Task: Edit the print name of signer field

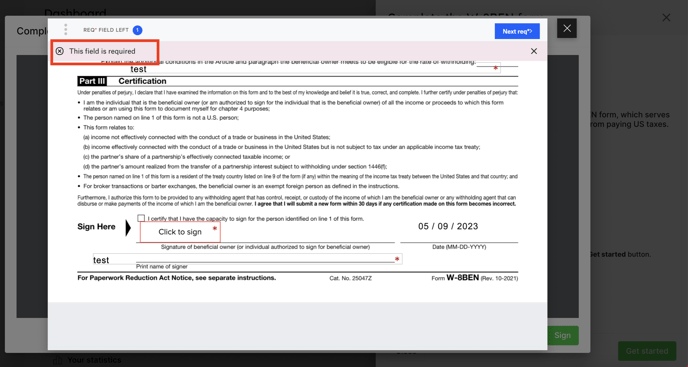Action: (247, 259)
